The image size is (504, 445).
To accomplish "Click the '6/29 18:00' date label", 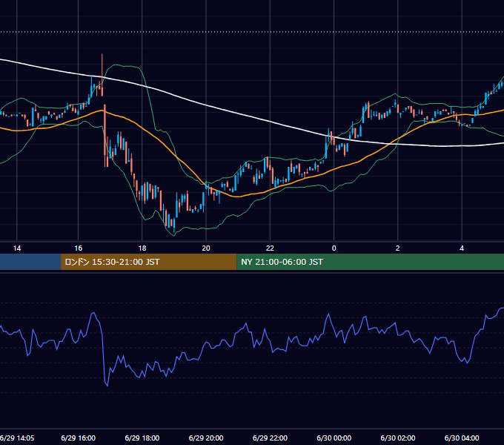I will 142,438.
